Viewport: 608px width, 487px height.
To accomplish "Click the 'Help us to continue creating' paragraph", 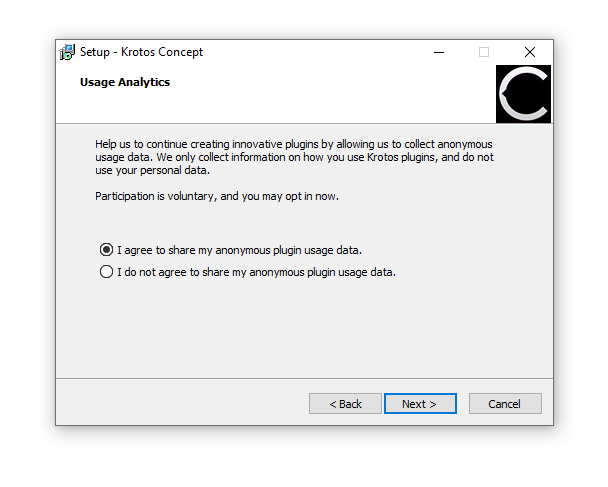I will (x=294, y=157).
